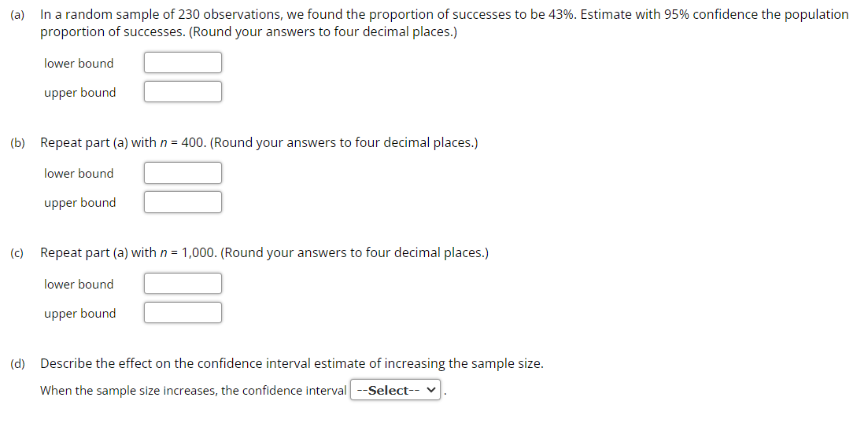Image resolution: width=868 pixels, height=434 pixels.
Task: Click the part (a) upper bound input box
Action: point(183,92)
